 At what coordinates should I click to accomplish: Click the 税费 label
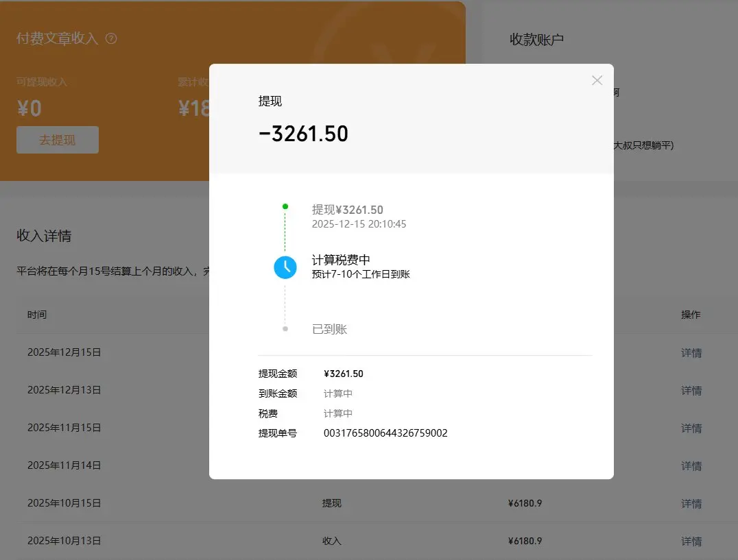267,413
